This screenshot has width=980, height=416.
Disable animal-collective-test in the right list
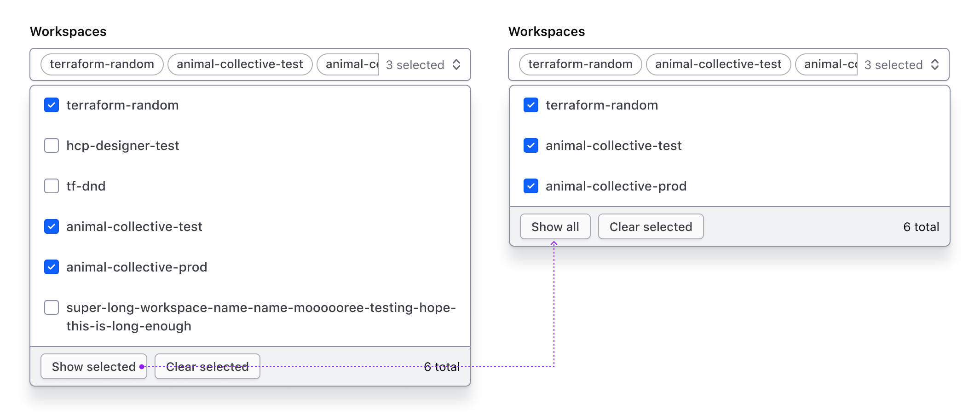coord(530,145)
